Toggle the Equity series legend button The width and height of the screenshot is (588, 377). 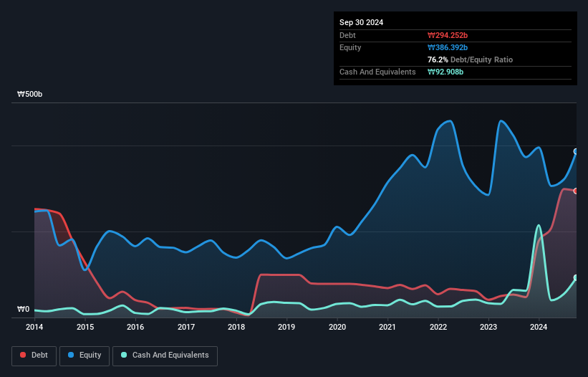[85, 355]
